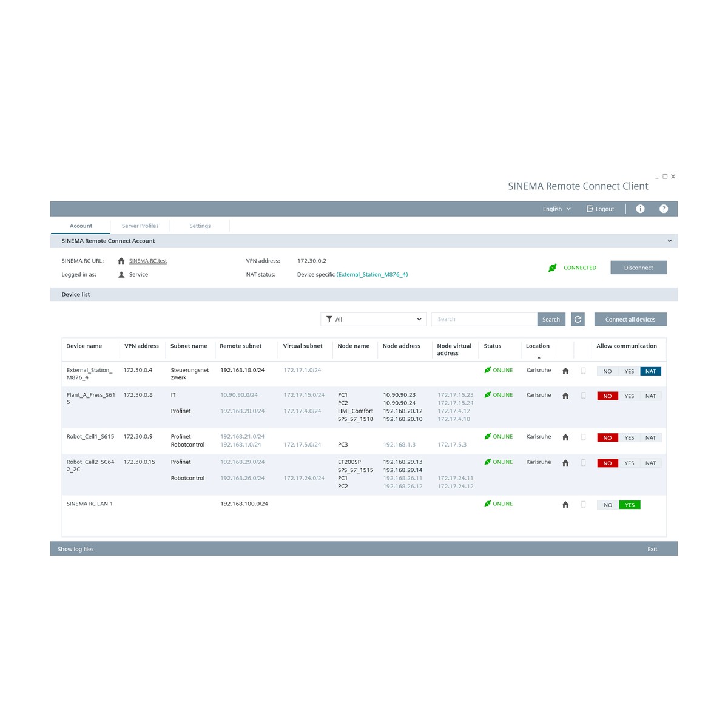728x728 pixels.
Task: Open the Server Profiles tab
Action: point(140,226)
